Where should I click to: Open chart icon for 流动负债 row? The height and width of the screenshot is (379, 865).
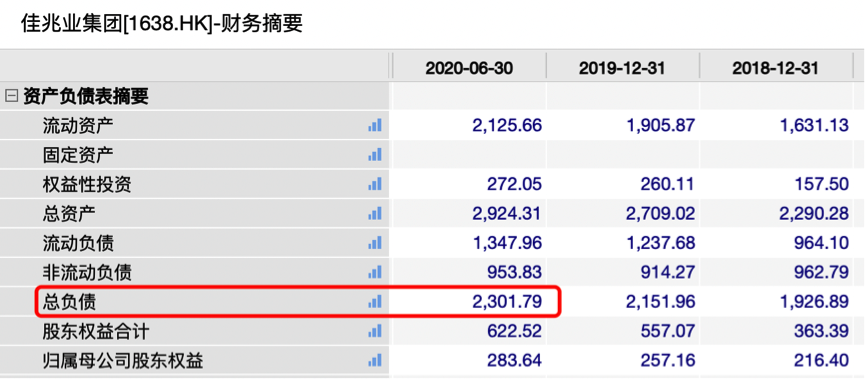[x=375, y=243]
